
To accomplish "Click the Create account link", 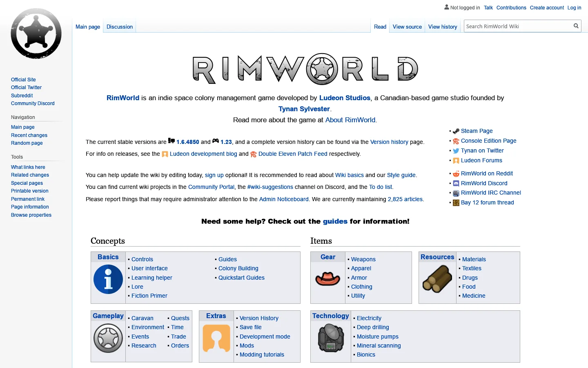I will [547, 8].
